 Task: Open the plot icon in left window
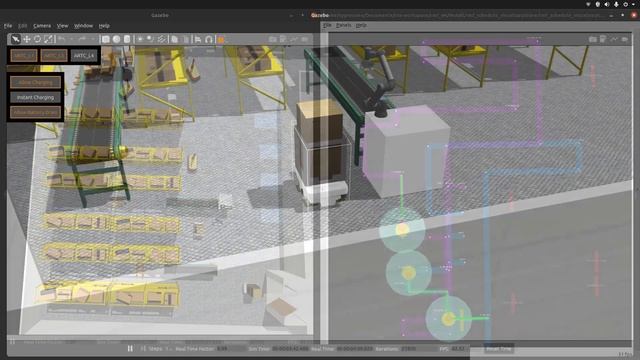(294, 39)
